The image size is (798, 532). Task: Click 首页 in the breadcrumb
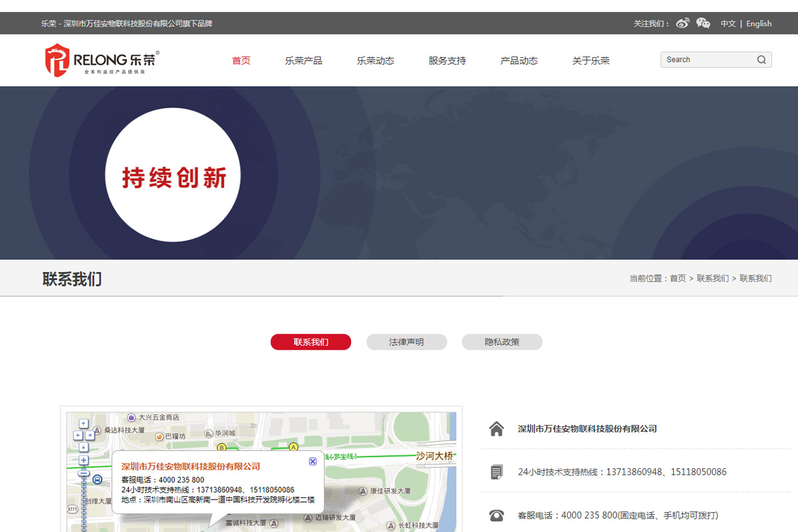[x=678, y=279]
